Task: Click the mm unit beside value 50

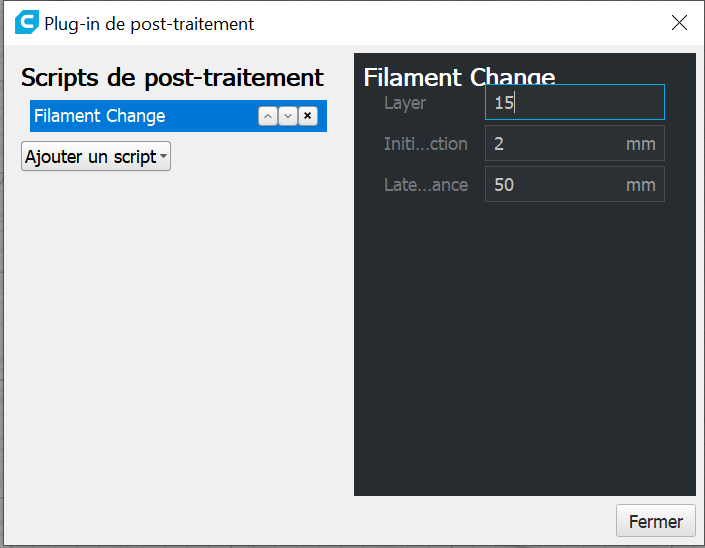Action: (641, 185)
